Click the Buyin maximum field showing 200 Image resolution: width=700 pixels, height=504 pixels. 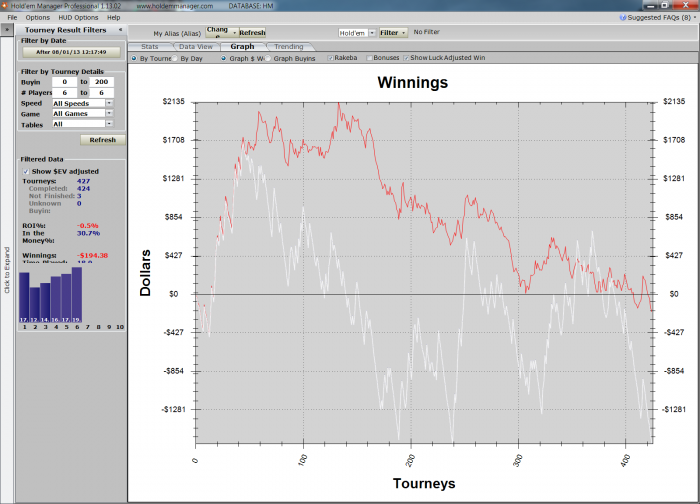click(101, 82)
